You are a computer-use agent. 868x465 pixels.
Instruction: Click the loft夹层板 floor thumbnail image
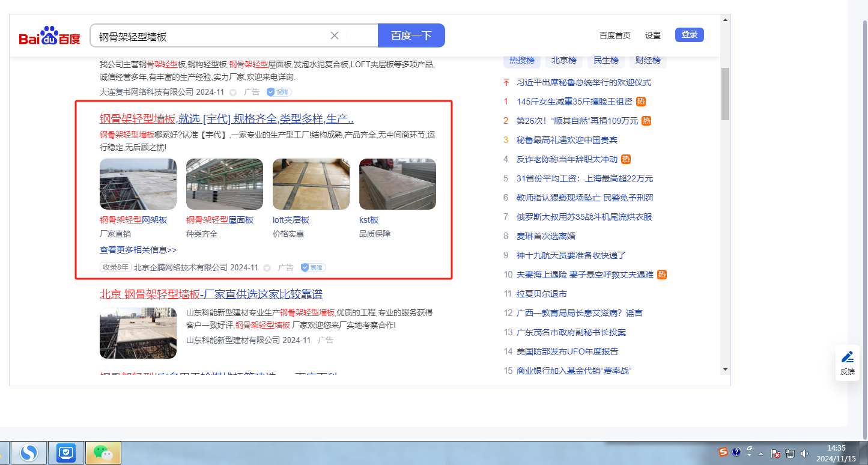point(311,184)
